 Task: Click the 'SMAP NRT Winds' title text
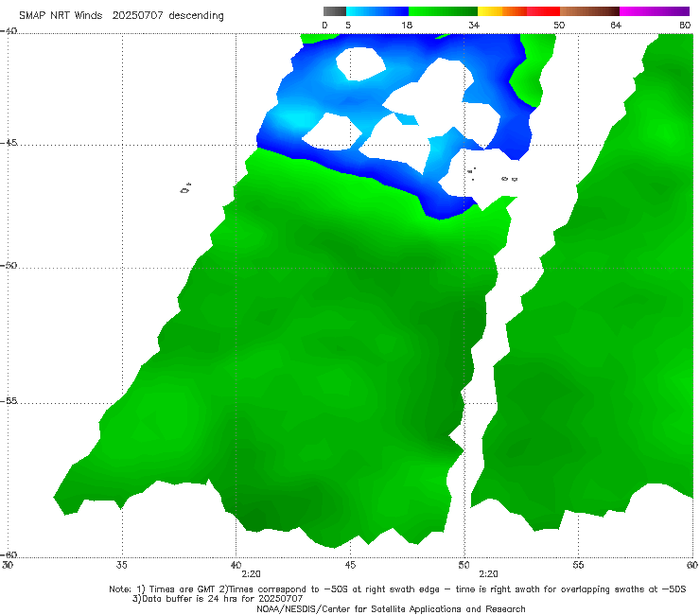point(61,15)
